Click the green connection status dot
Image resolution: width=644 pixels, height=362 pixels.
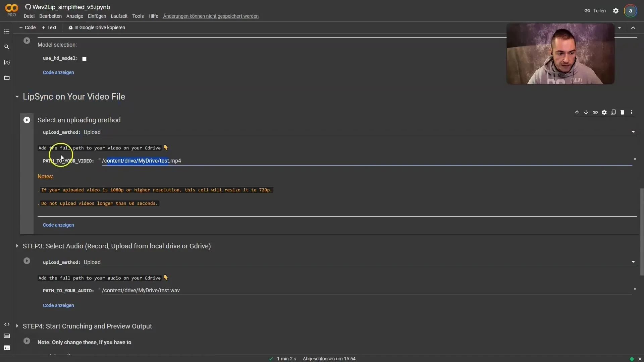click(632, 359)
